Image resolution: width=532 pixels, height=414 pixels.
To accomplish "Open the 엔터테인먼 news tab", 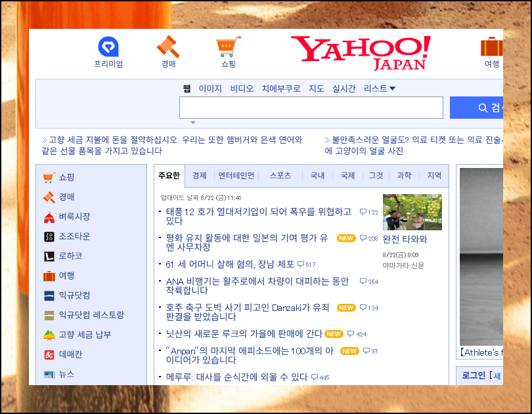I will [236, 176].
